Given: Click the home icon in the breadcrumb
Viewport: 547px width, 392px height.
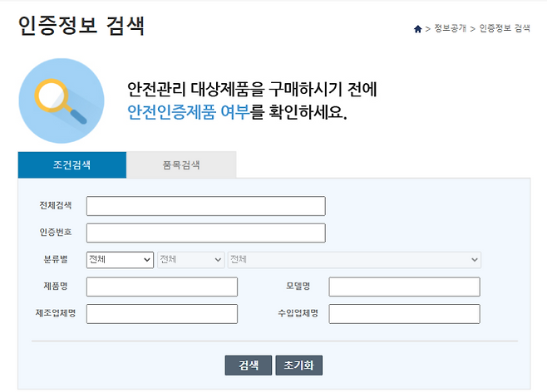Looking at the screenshot, I should 417,29.
